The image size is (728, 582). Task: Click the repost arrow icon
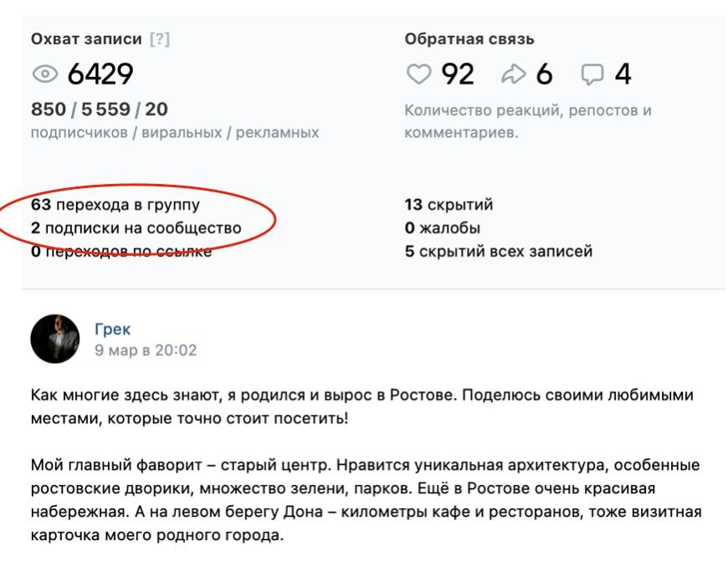[x=511, y=75]
